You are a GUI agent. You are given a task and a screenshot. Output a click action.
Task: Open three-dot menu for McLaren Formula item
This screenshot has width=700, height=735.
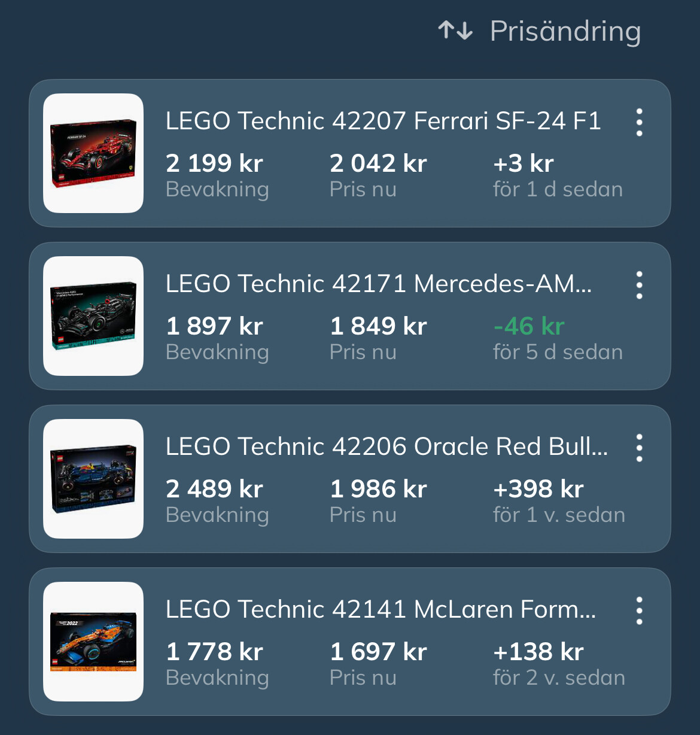(x=639, y=611)
